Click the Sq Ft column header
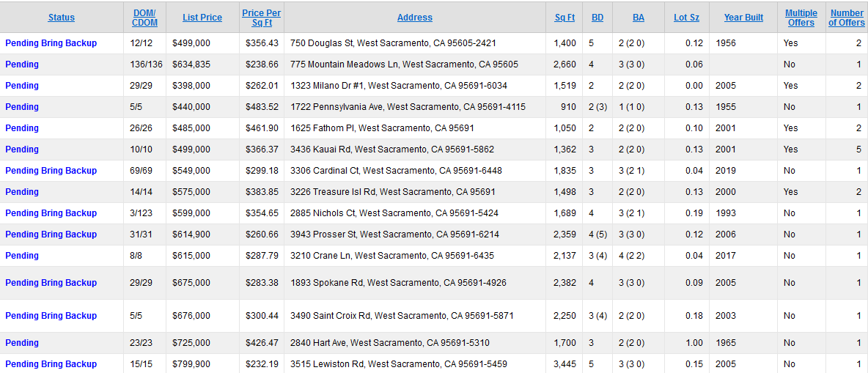 tap(564, 18)
